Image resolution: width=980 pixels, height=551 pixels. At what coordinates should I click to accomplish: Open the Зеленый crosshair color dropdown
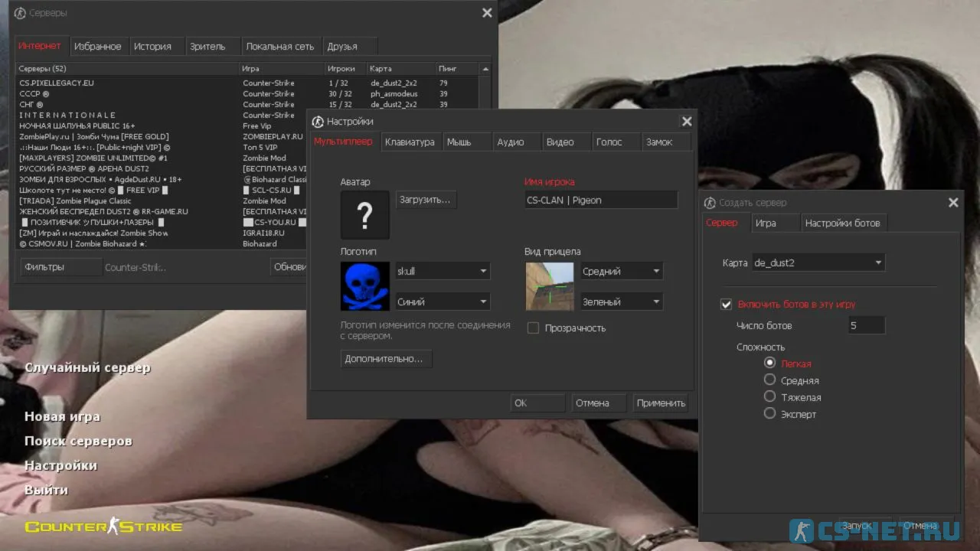click(x=621, y=302)
